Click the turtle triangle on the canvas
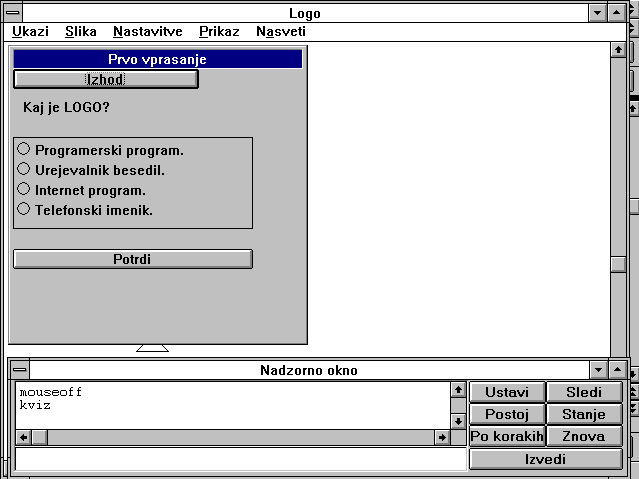Viewport: 639px width, 479px height. 152,348
